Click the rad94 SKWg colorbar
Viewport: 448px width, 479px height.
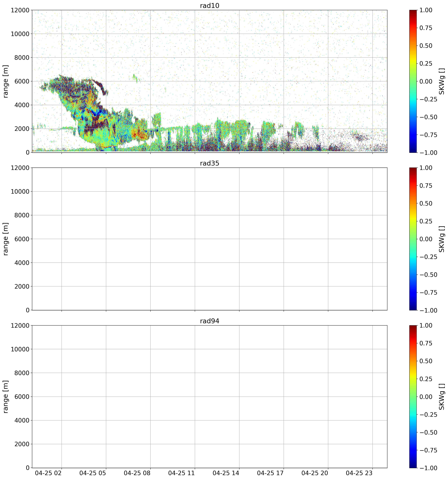tap(413, 397)
